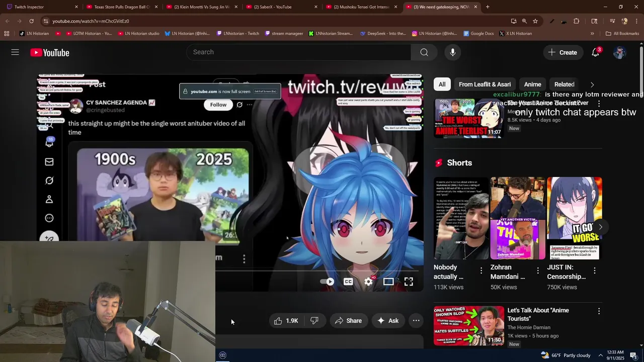Open the DeepSeek bookmark
Viewport: 644px width, 362px height.
pos(383,34)
